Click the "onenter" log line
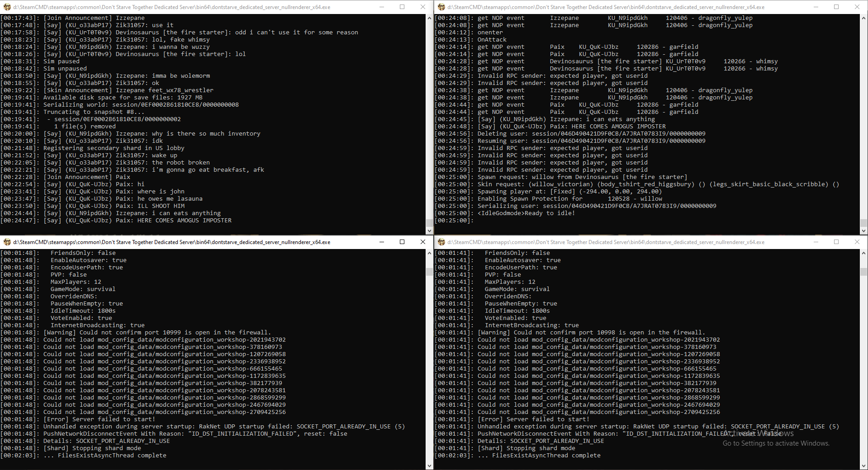Screen dimensions: 868x470 click(469, 33)
